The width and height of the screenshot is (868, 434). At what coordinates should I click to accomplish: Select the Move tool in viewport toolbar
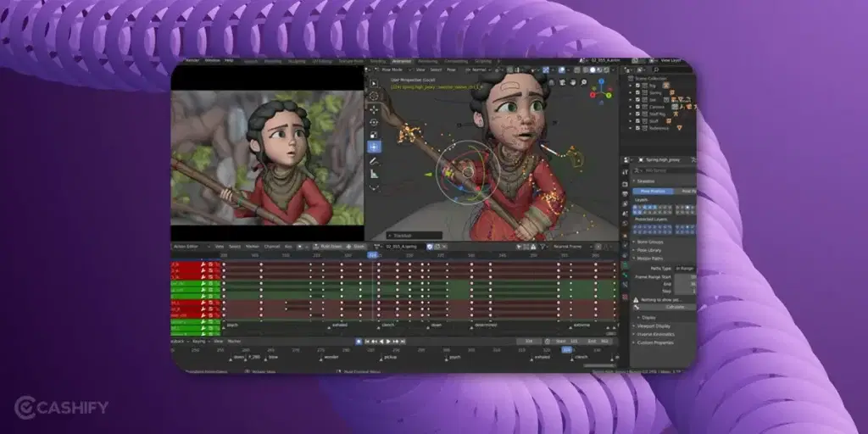(x=374, y=109)
